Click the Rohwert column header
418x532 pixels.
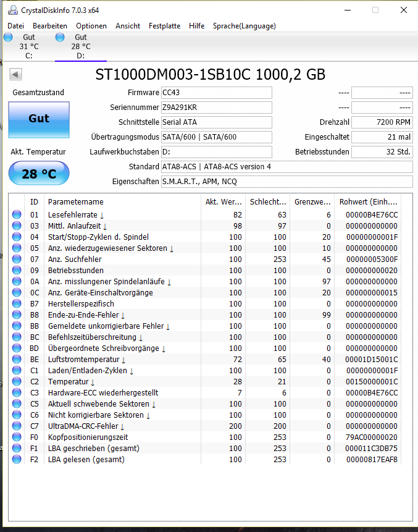368,202
